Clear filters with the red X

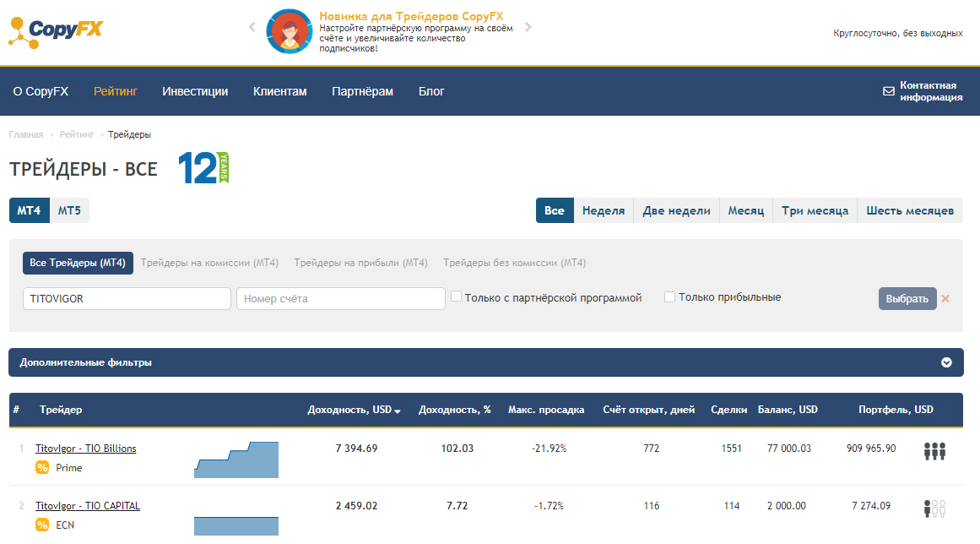945,299
